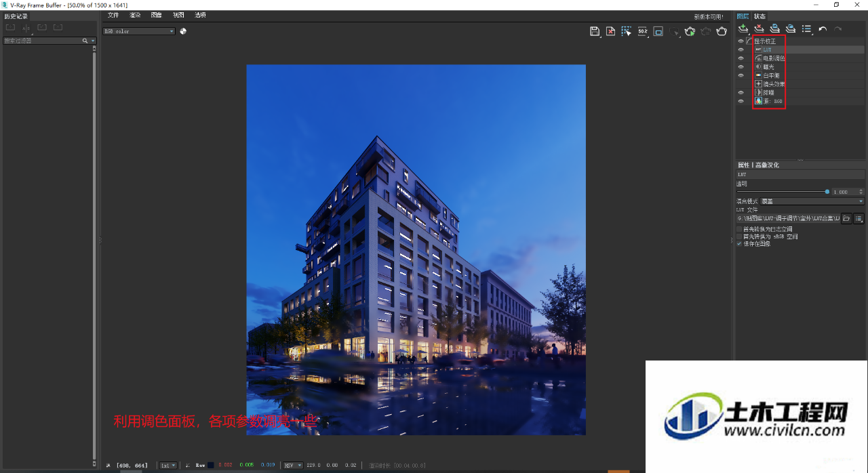Enable 首先转换为日志空间 checkbox
The height and width of the screenshot is (473, 868).
tap(739, 229)
